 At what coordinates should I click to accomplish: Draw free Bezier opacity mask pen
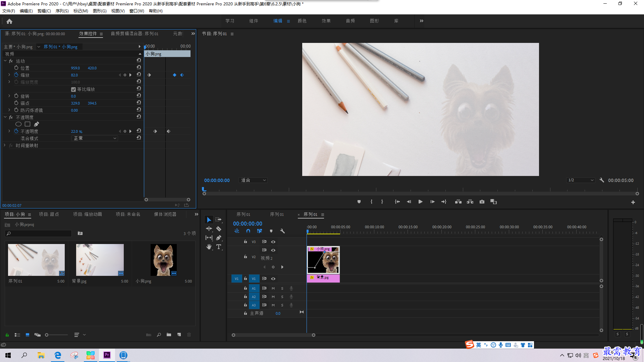[36, 124]
